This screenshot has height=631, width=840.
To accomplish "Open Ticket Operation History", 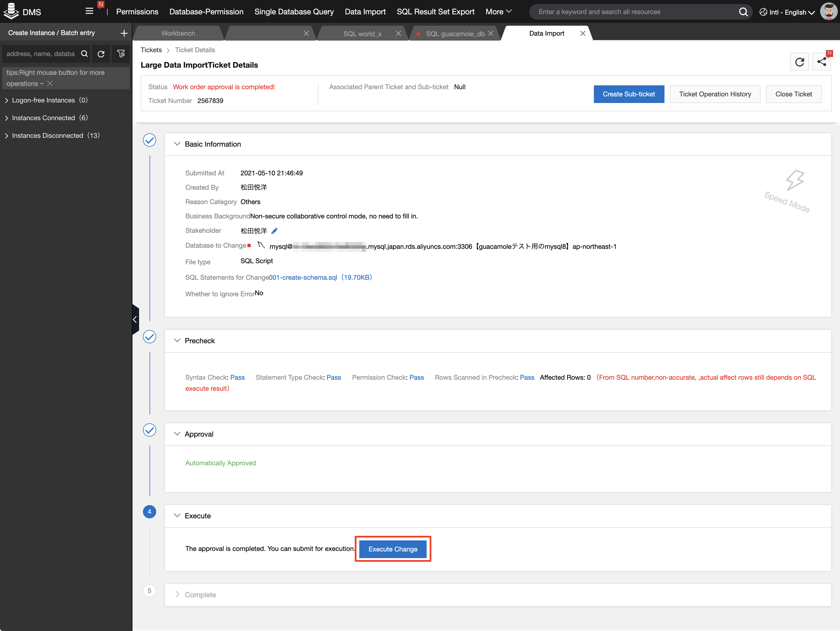I will pos(715,94).
